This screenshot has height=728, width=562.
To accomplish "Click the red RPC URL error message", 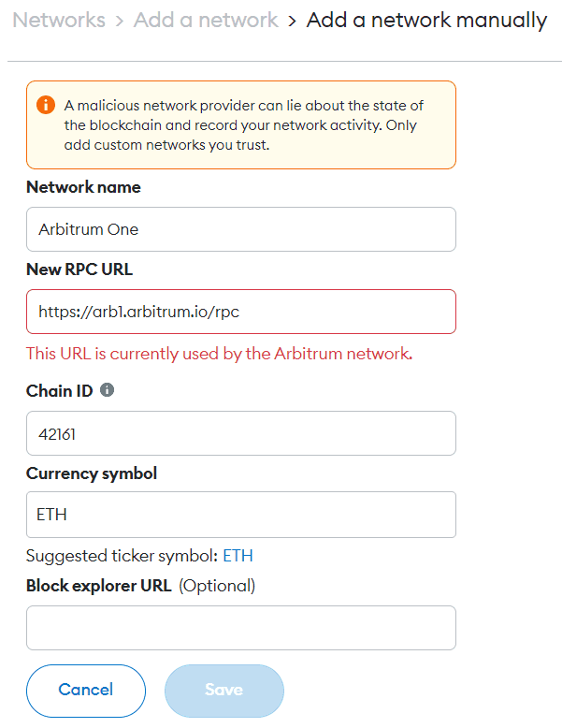I will [x=220, y=354].
